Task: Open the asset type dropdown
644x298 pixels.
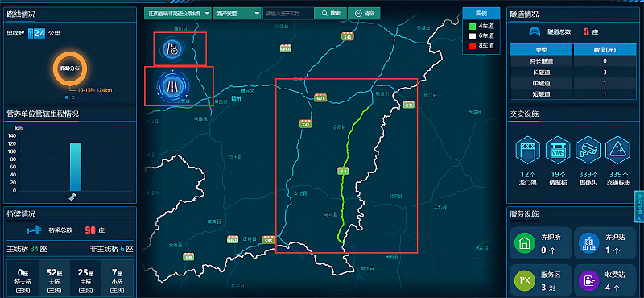Action: click(237, 13)
